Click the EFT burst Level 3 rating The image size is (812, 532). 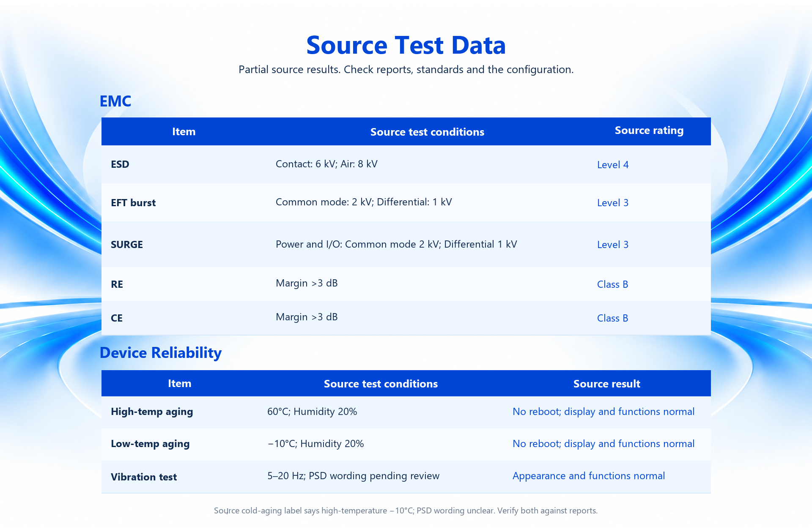click(612, 203)
